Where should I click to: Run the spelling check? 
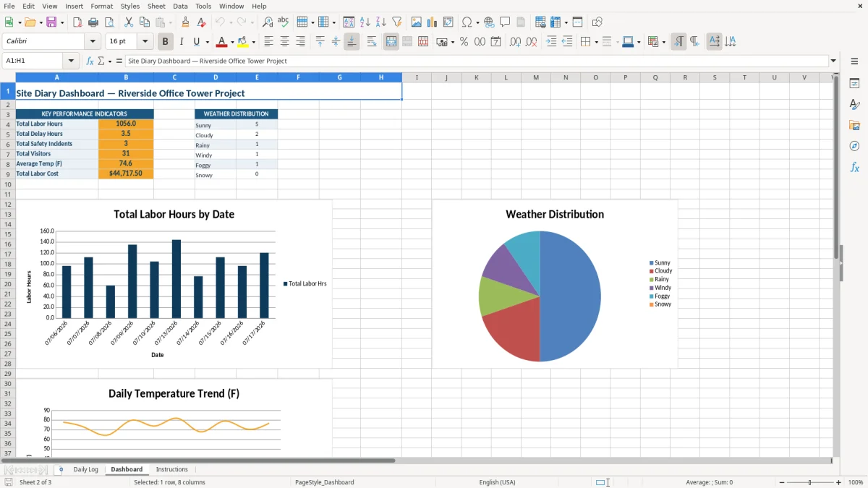284,22
